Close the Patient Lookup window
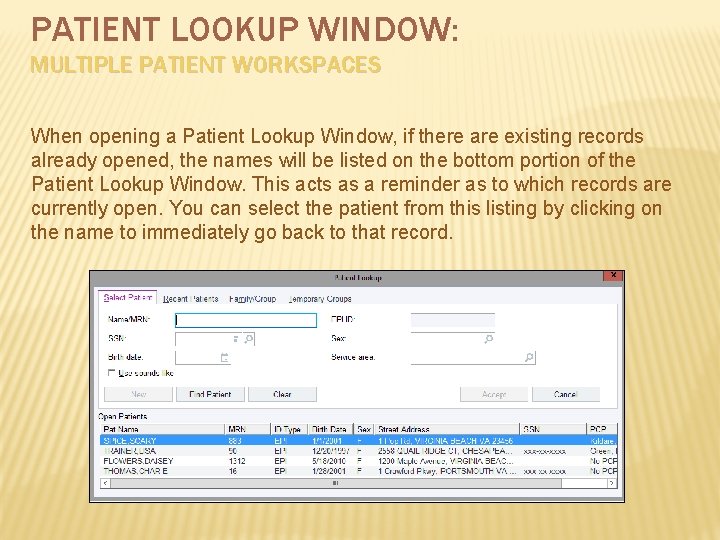This screenshot has height=540, width=720. tap(613, 276)
